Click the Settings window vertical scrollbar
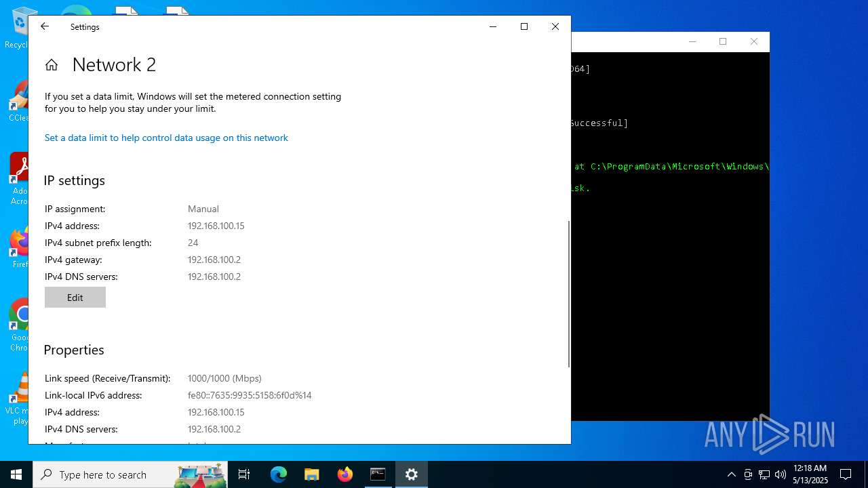868x488 pixels. pos(568,293)
